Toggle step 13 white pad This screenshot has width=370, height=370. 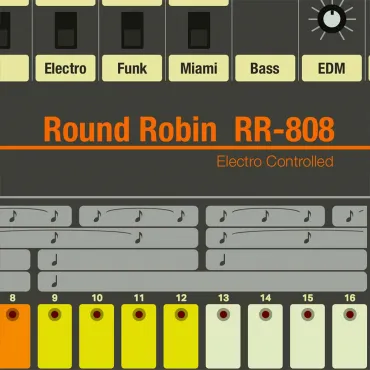[x=223, y=336]
